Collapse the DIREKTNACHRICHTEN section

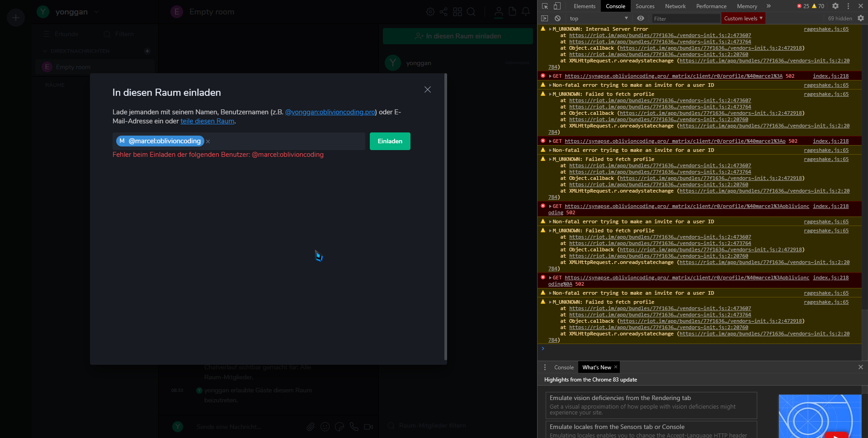pos(45,51)
